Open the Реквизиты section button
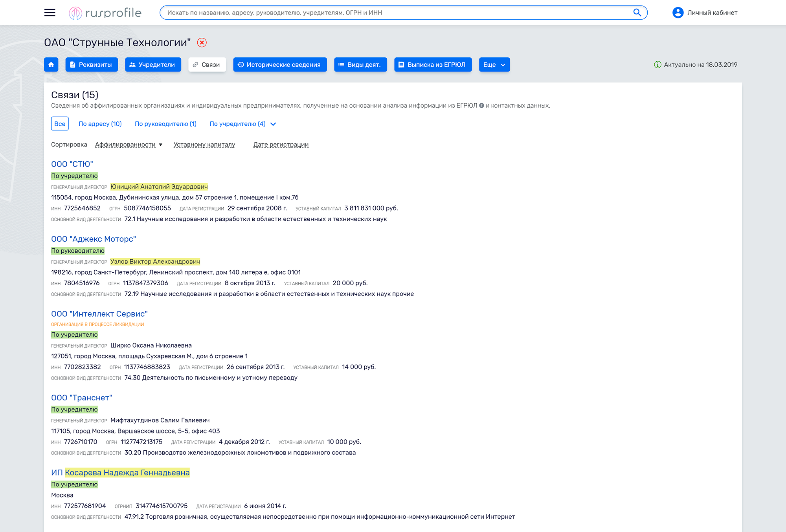This screenshot has height=532, width=786. click(92, 64)
